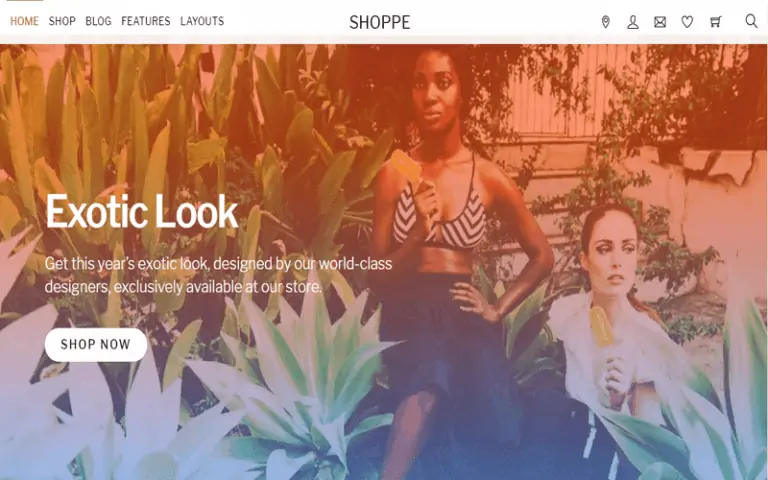Open the wishlist heart icon

coord(687,22)
